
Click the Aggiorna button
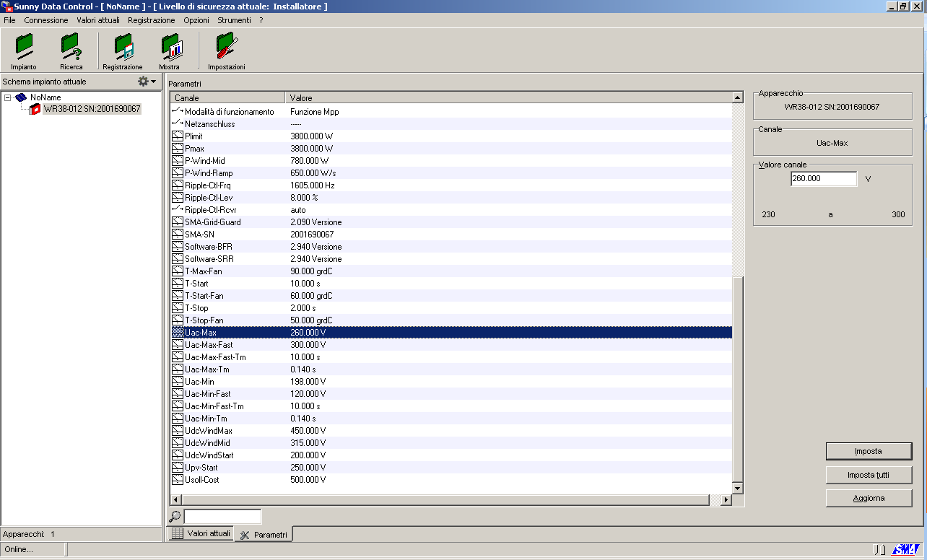[x=869, y=498]
